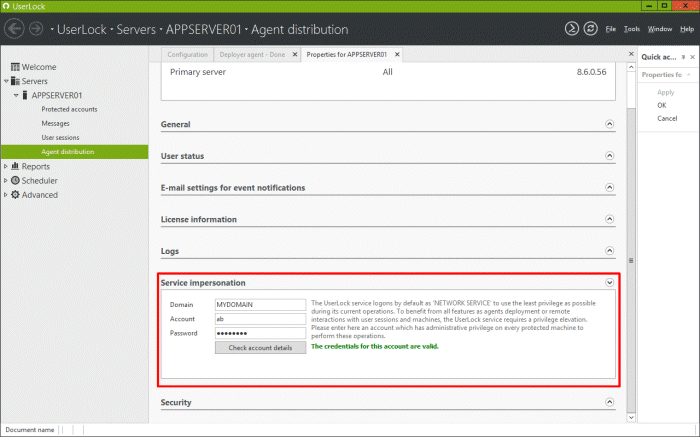Expand the General section
This screenshot has width=700, height=437.
pos(609,124)
